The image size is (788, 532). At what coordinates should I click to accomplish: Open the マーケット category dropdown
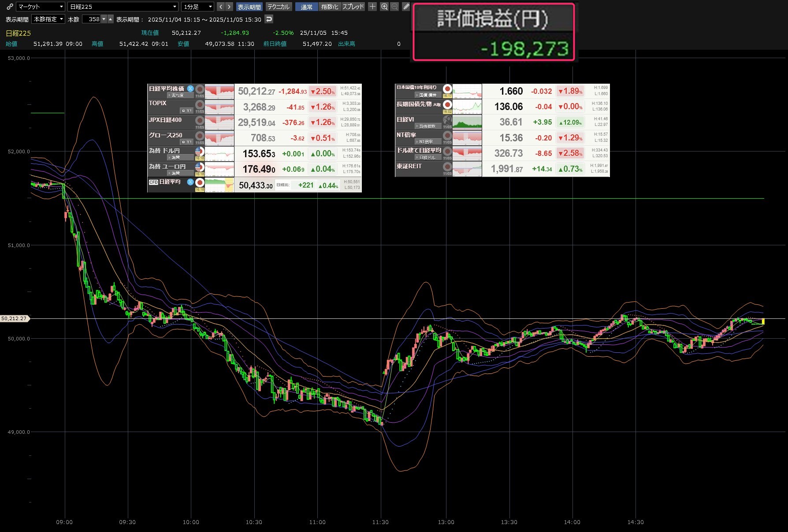[x=41, y=7]
